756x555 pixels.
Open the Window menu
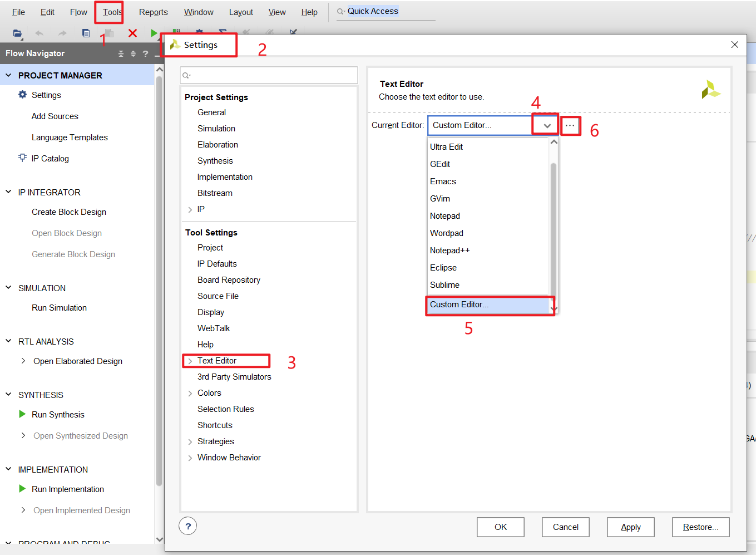(199, 12)
